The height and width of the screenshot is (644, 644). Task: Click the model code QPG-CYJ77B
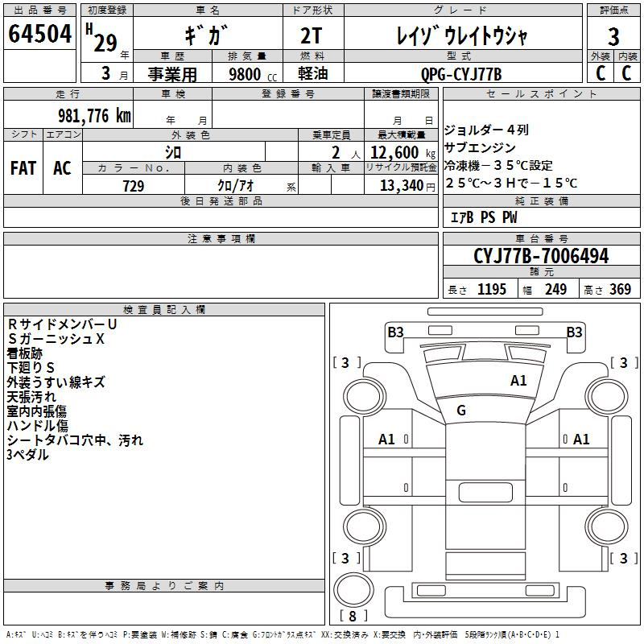[x=461, y=74]
